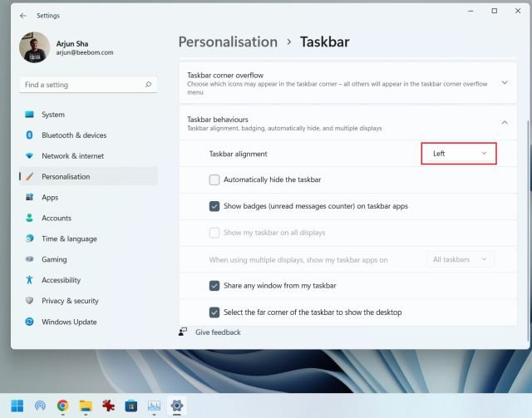Open Bluetooth & devices settings
This screenshot has height=418, width=532.
[x=74, y=135]
